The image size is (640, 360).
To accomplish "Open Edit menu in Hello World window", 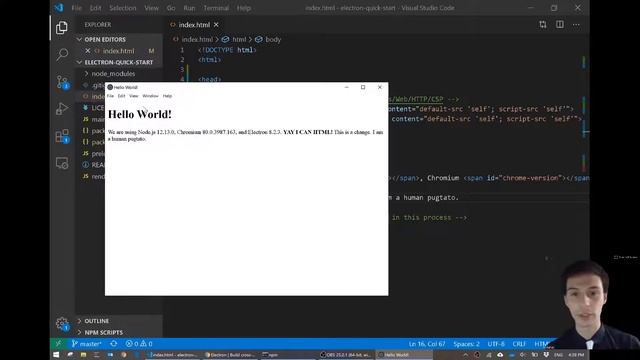I will [121, 96].
